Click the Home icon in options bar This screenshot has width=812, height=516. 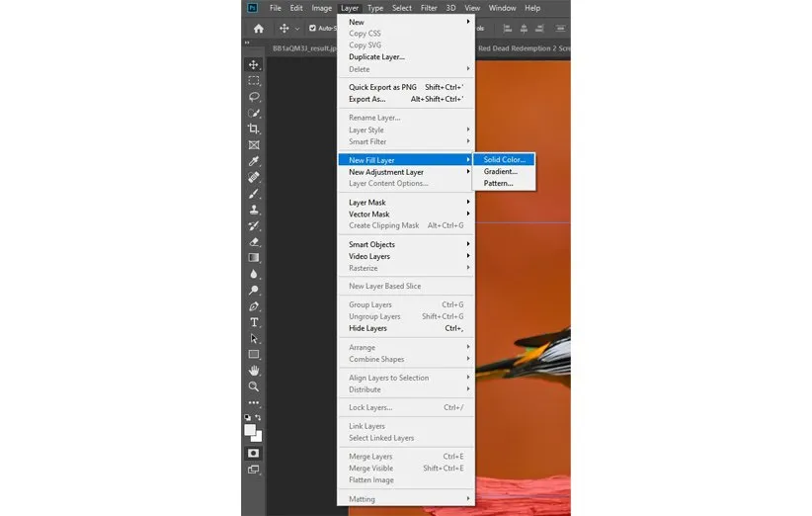click(x=259, y=29)
